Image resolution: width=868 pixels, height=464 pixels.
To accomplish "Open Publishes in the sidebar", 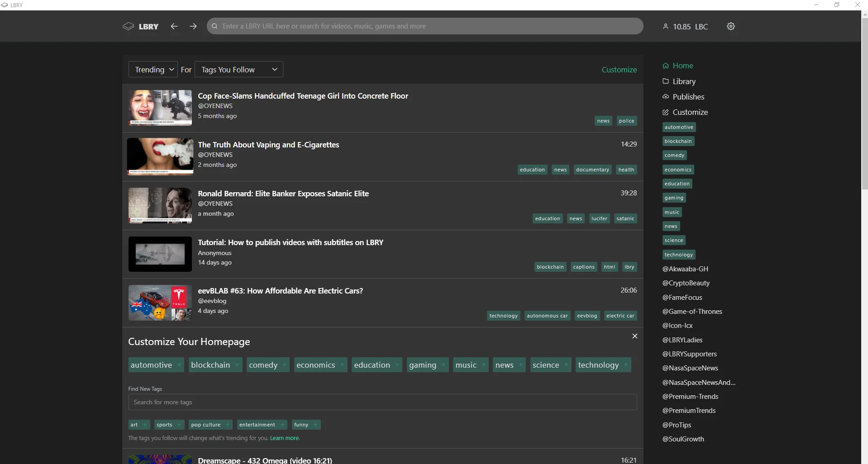I will tap(683, 97).
